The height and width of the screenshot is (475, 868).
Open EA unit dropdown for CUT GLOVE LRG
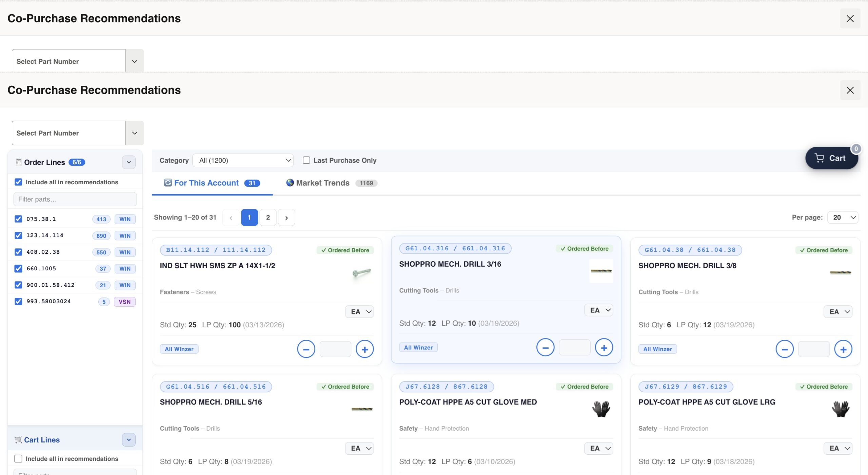coord(838,448)
